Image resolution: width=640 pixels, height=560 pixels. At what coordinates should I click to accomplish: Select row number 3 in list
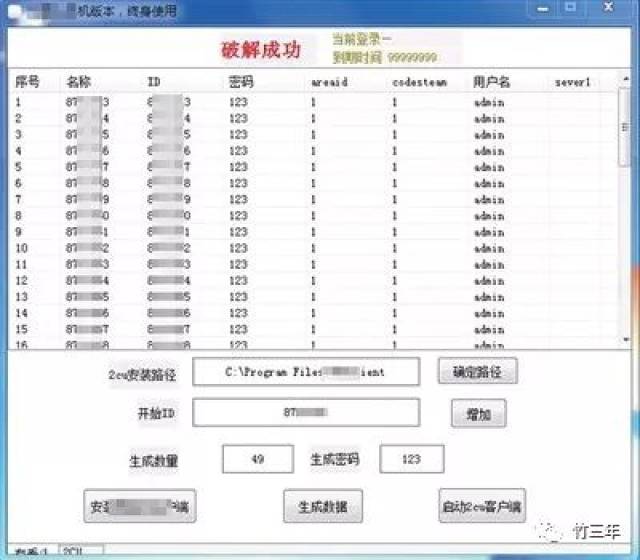tap(312, 135)
